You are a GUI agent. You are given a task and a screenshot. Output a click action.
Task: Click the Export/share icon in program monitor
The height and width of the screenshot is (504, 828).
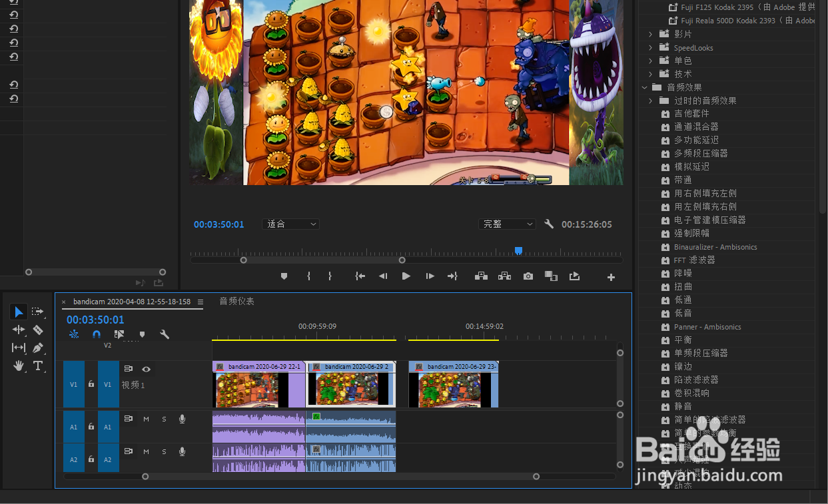(574, 276)
